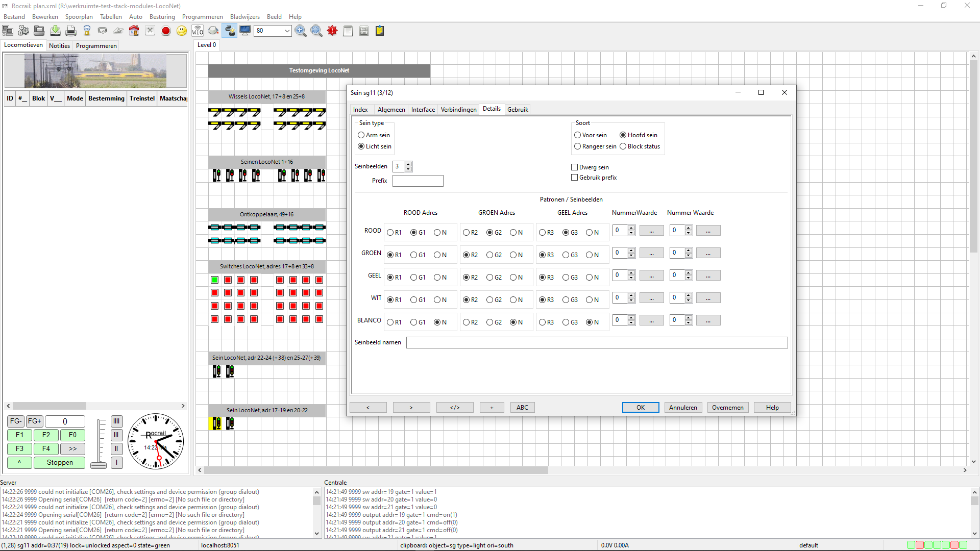Click the Overnemen button

coord(727,408)
